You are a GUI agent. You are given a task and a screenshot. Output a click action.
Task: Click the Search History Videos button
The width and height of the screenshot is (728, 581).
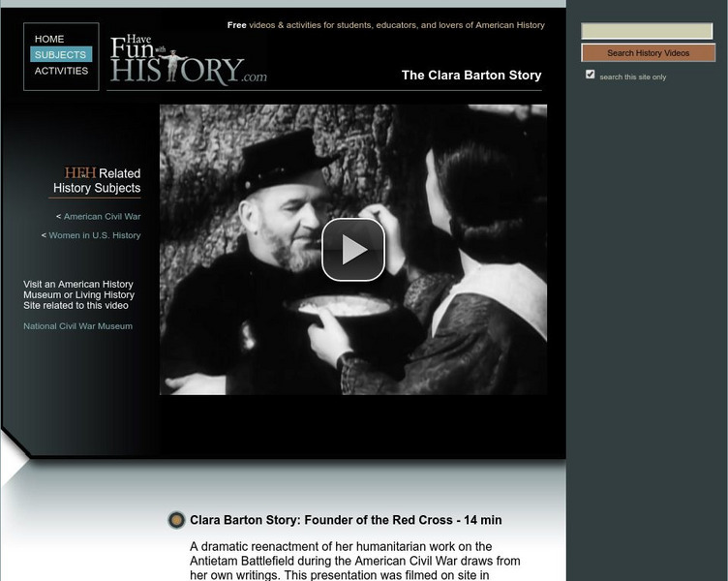649,53
